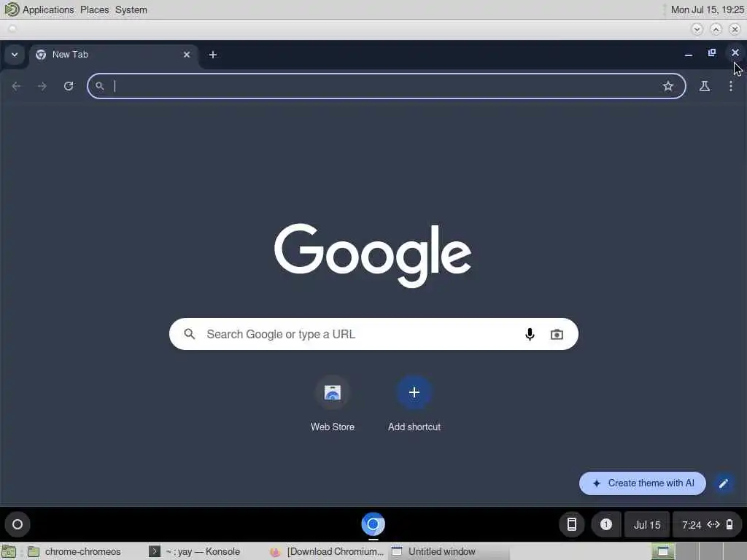This screenshot has height=560, width=747.
Task: Open the Applications menu
Action: click(x=48, y=9)
